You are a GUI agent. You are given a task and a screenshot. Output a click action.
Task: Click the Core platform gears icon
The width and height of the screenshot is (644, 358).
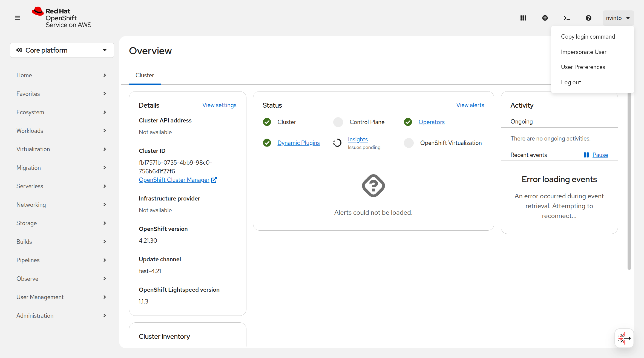pos(19,50)
